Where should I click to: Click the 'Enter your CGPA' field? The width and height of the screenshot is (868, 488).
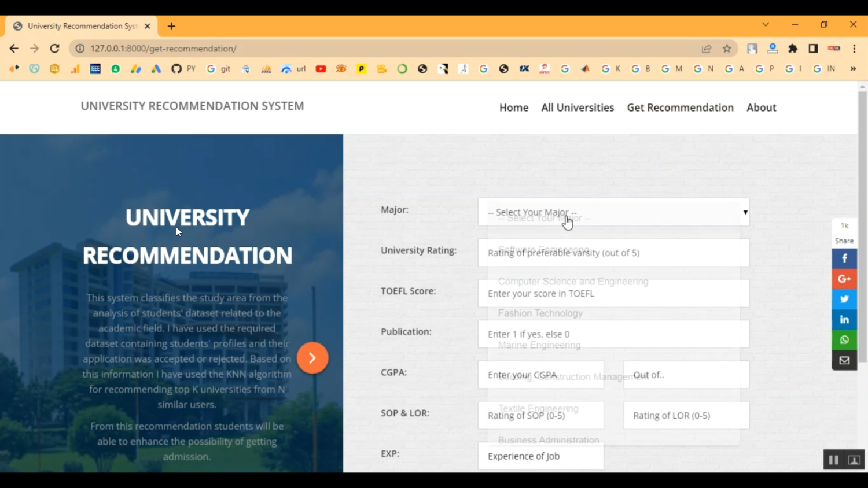point(541,375)
